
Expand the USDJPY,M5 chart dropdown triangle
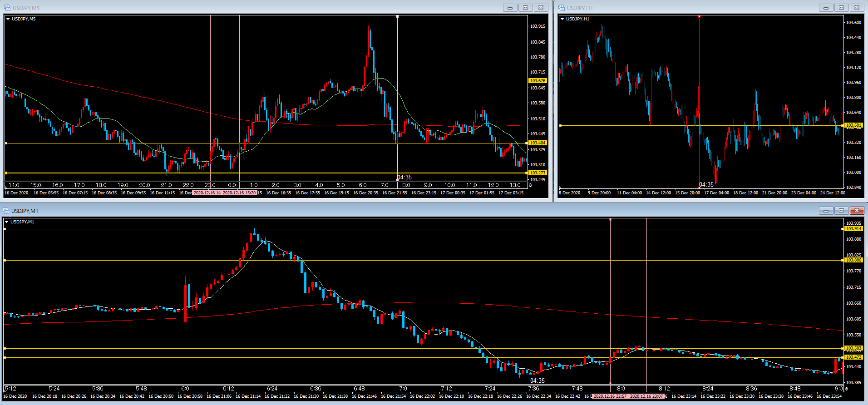coord(8,19)
